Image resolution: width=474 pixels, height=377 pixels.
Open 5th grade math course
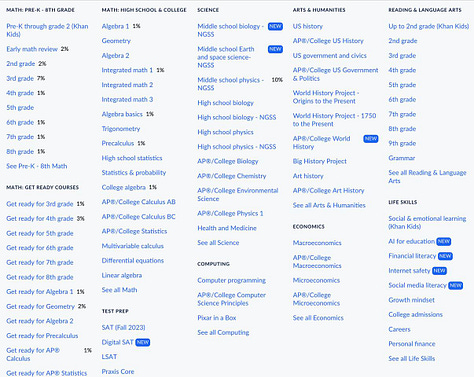[20, 108]
